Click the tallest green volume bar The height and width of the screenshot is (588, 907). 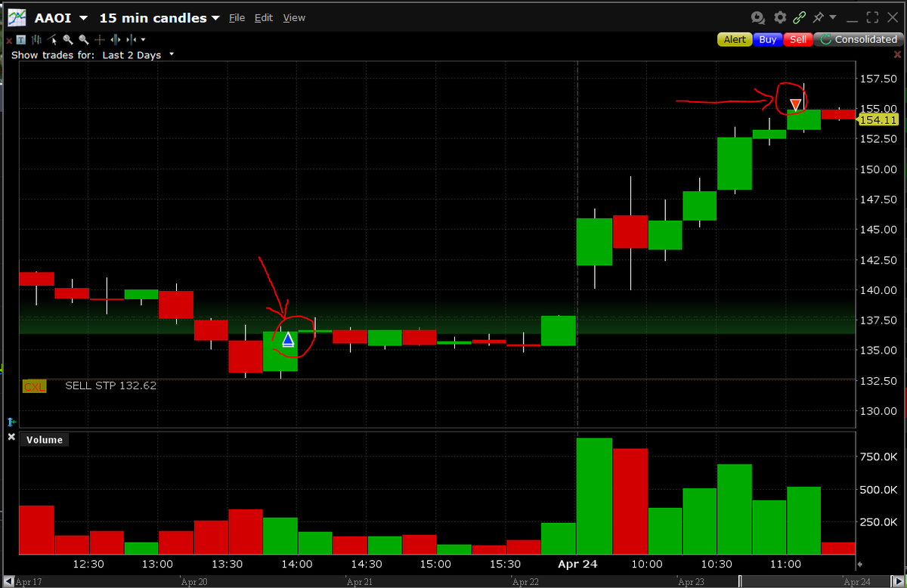[x=594, y=496]
